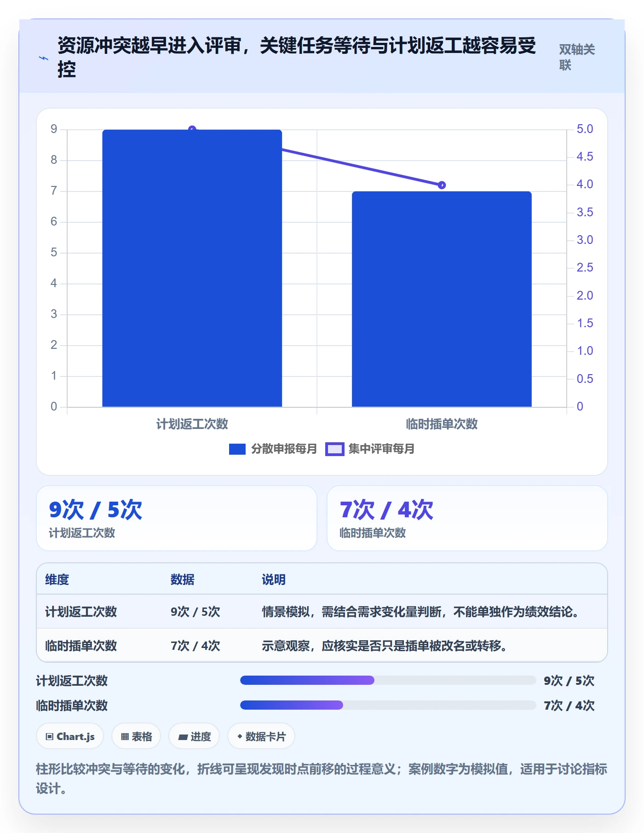Select the 表格 chip
Screen dimensions: 644x833
pos(136,736)
